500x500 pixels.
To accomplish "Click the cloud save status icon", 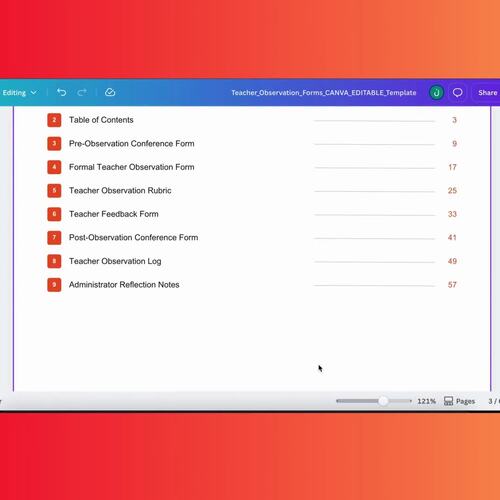I will pos(110,92).
